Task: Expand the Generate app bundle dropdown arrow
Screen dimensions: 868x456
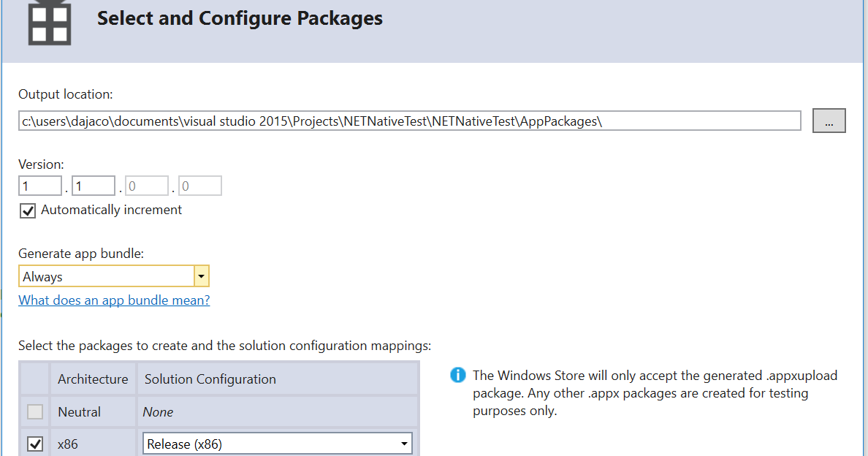Action: [x=202, y=276]
